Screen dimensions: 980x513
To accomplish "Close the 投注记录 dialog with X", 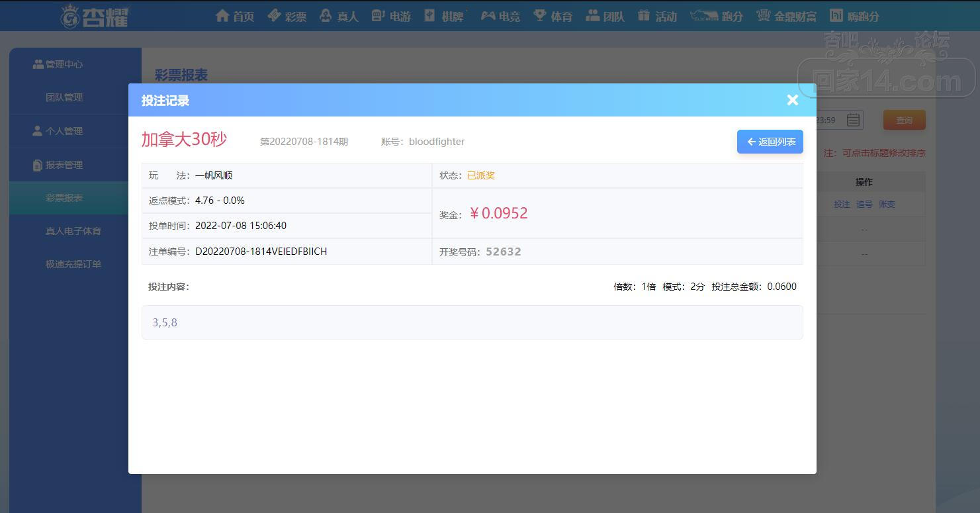I will pyautogui.click(x=793, y=100).
